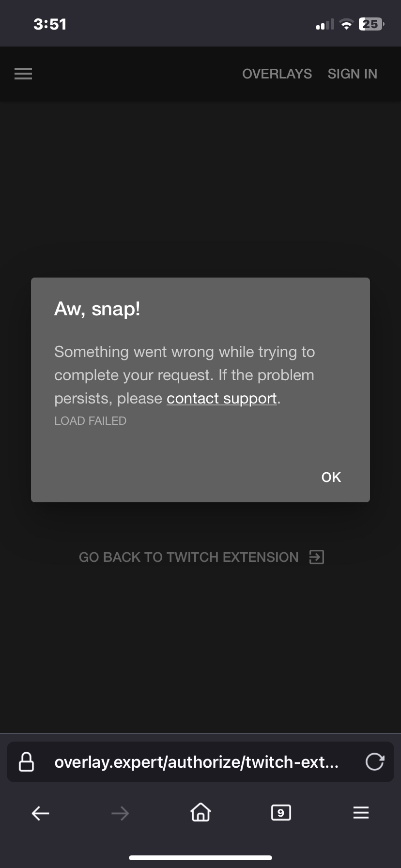Tap the padlock site security icon
This screenshot has height=868, width=401.
point(26,762)
